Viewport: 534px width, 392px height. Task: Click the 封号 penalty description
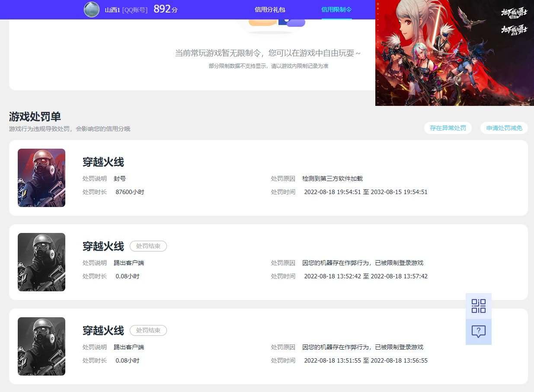coord(120,178)
